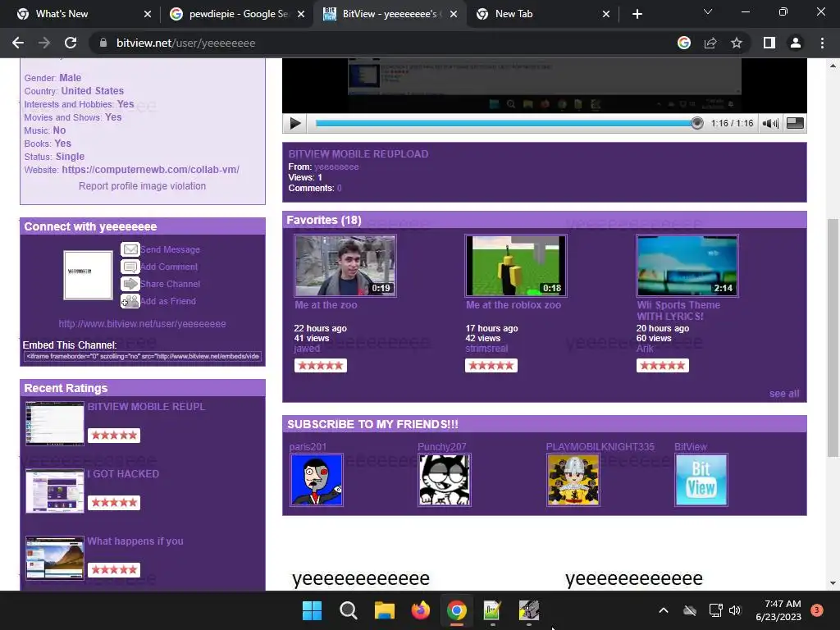
Task: Open the Chrome profile menu
Action: click(x=796, y=43)
